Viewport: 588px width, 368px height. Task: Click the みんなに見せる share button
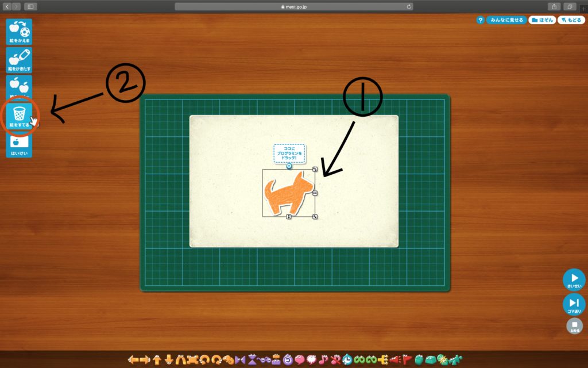click(x=506, y=20)
